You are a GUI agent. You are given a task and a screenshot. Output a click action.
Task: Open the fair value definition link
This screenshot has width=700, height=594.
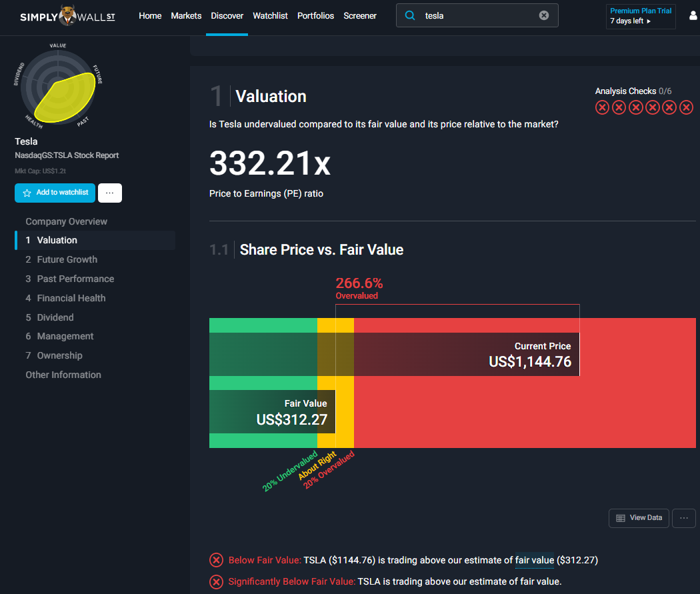535,560
